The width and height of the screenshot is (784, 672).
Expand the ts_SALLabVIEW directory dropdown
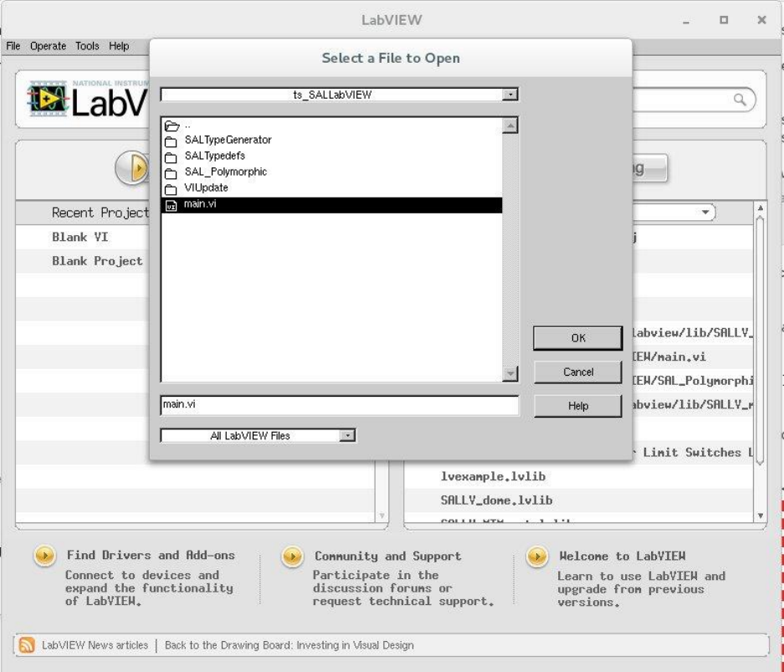[x=510, y=95]
